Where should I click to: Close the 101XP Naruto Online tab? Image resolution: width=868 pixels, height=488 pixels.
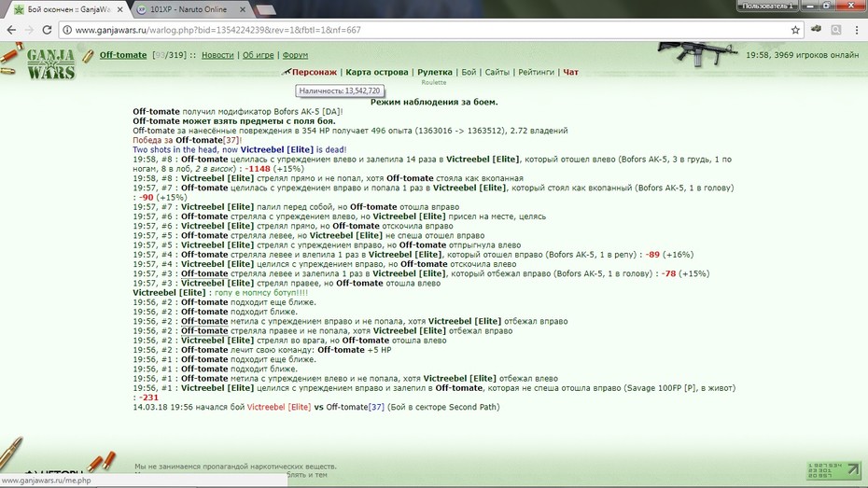click(243, 9)
